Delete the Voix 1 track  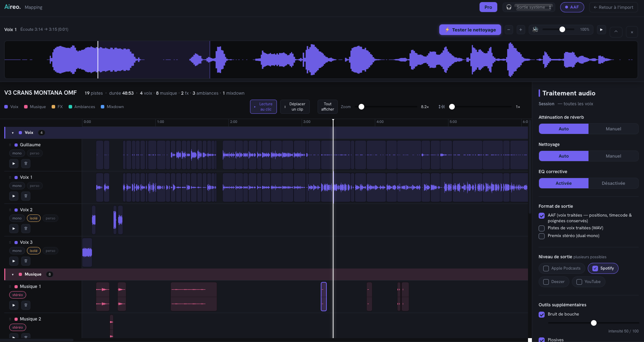tap(26, 196)
